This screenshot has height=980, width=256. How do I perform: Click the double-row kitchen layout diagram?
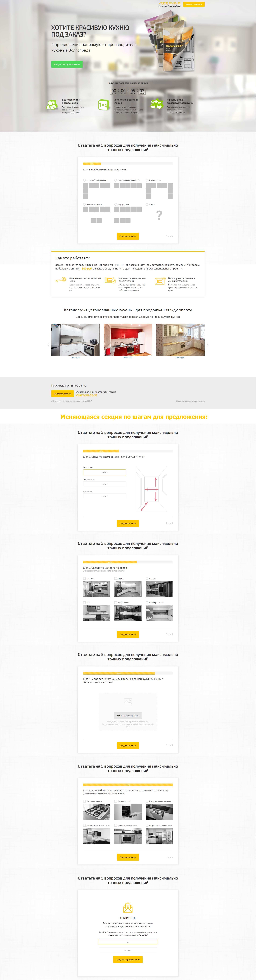click(x=128, y=215)
